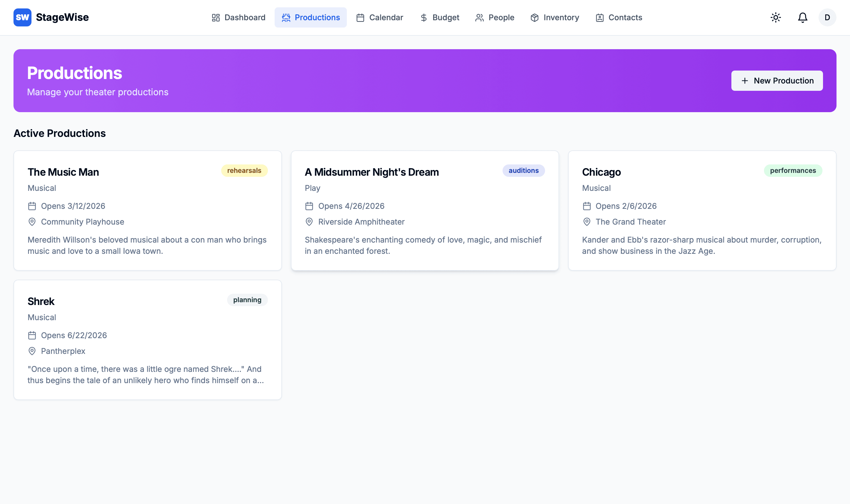Click the People users icon
850x504 pixels.
(x=479, y=18)
